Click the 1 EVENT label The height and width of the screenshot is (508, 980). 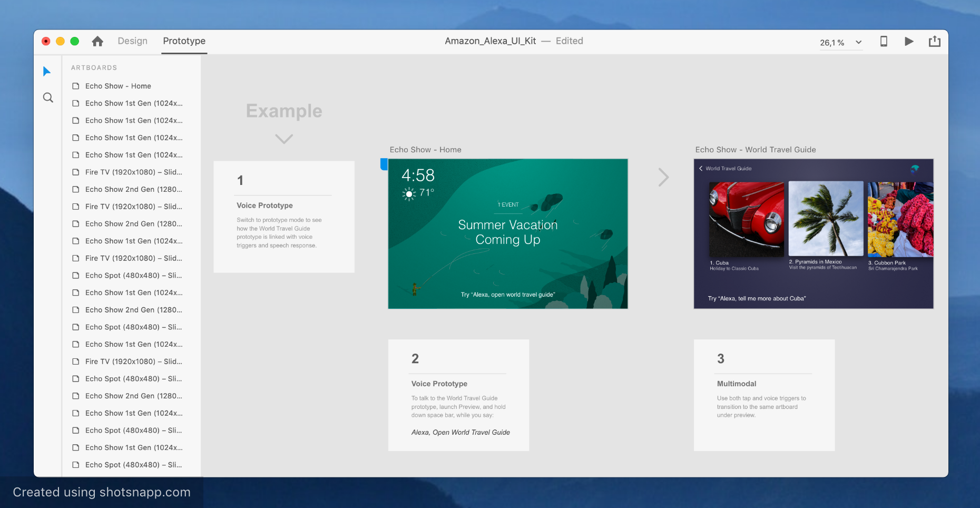(x=508, y=204)
